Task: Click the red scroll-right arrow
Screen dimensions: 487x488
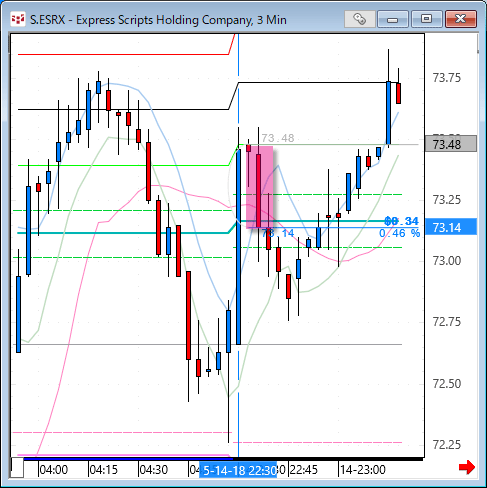Action: click(467, 467)
